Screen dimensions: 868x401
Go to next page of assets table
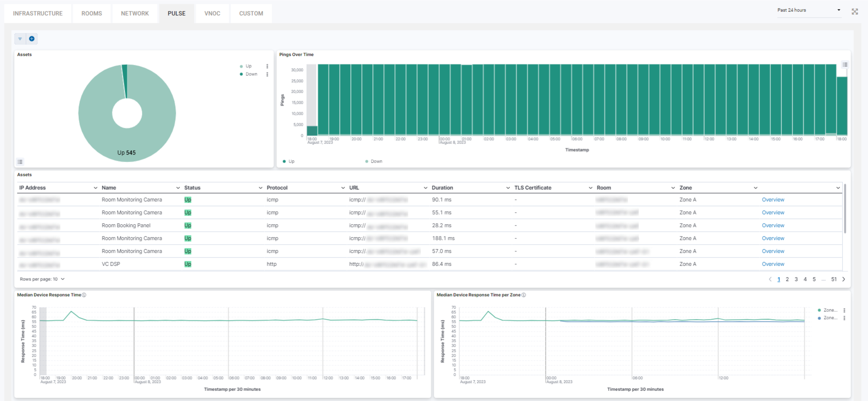[x=844, y=279]
